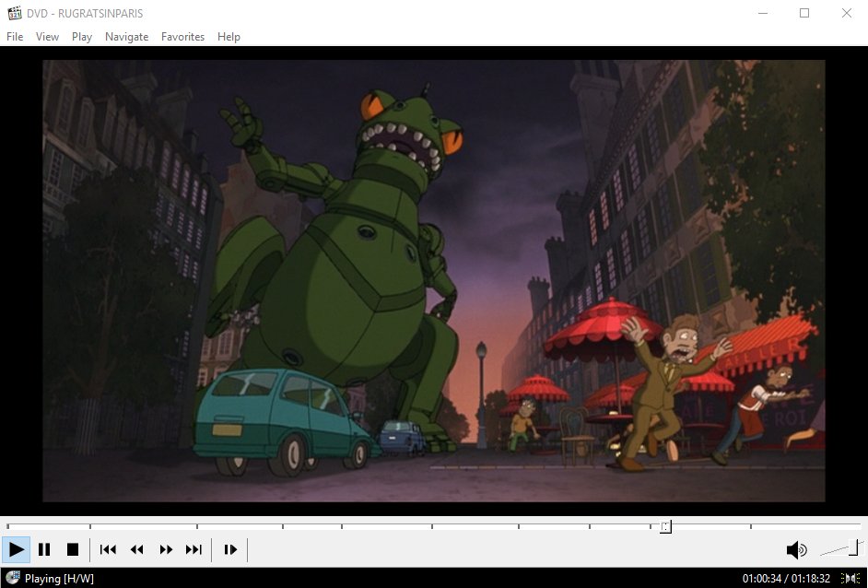This screenshot has height=588, width=868.
Task: Click the fast forward speed icon
Action: [x=166, y=549]
